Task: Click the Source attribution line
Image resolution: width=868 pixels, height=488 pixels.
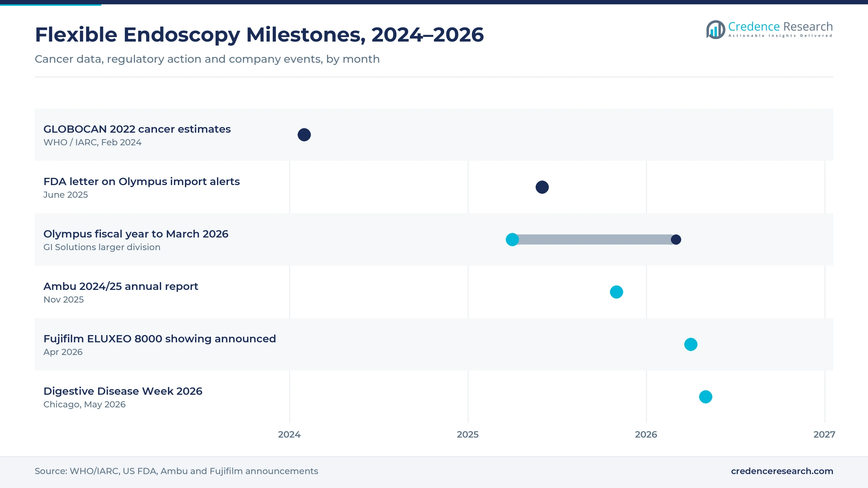Action: (176, 471)
